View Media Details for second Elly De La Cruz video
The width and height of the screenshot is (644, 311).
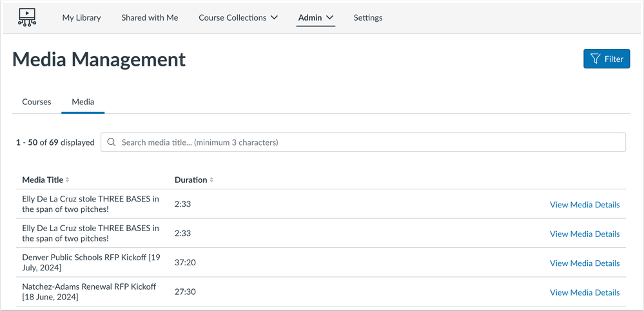[584, 234]
